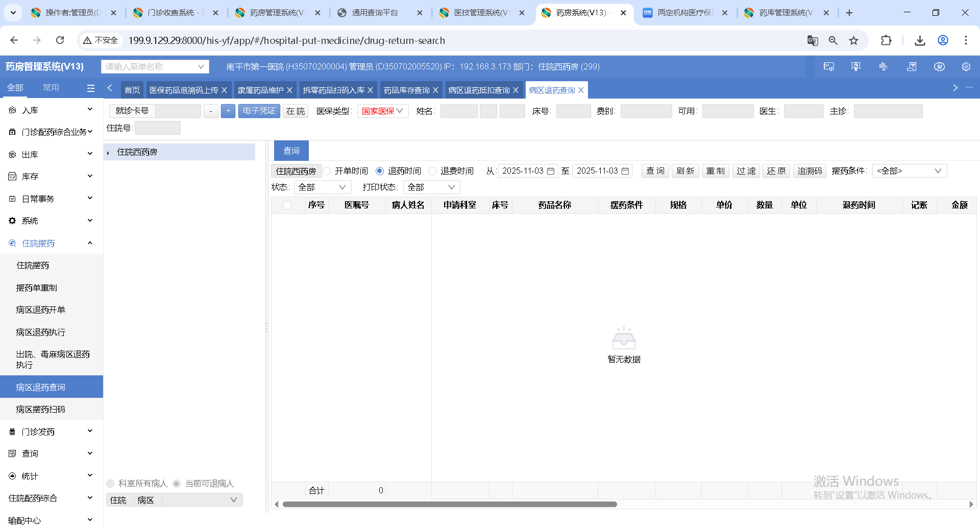Select the 退费时间 radio button
The width and height of the screenshot is (980, 526).
[432, 171]
